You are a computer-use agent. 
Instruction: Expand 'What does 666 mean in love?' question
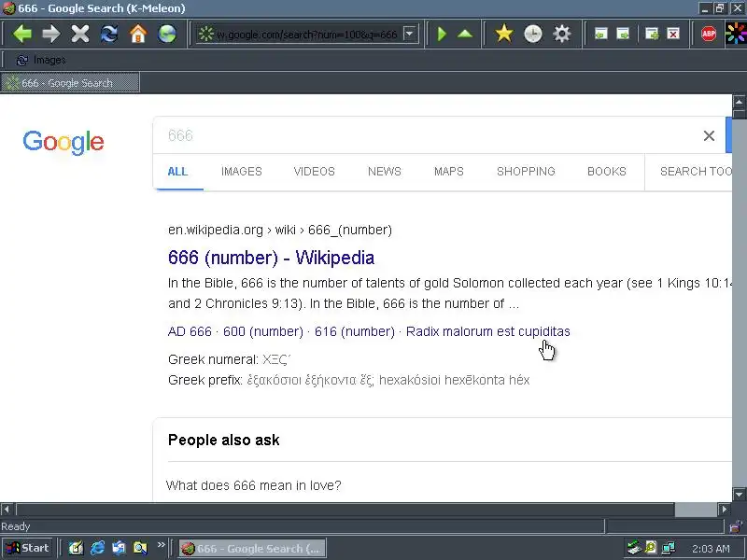[x=253, y=485]
